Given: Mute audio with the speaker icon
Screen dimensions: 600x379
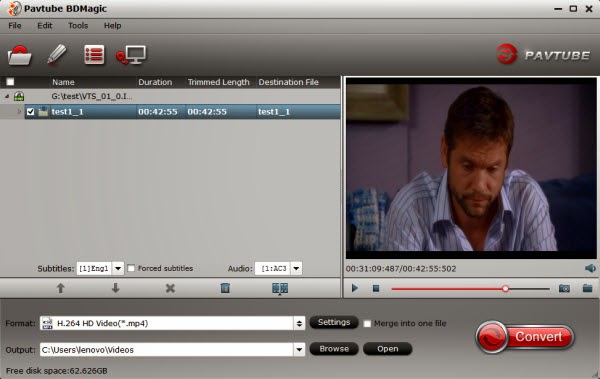Looking at the screenshot, I should tap(590, 268).
